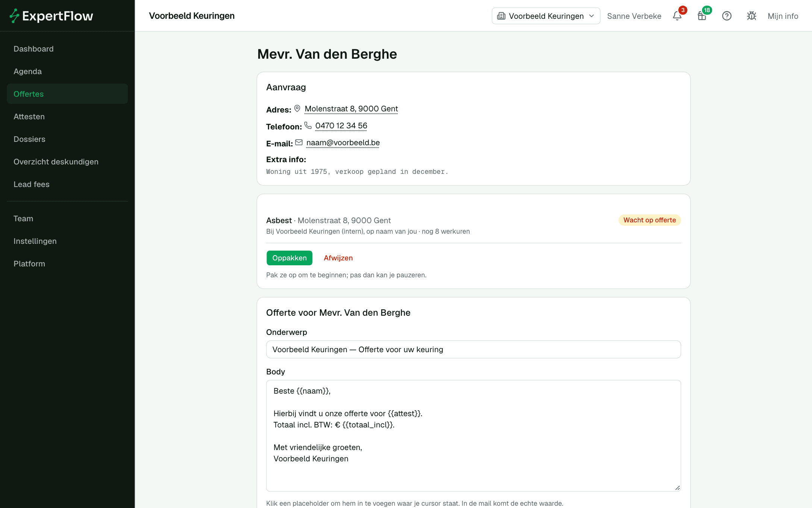Image resolution: width=812 pixels, height=508 pixels.
Task: Open Team in the sidebar
Action: pyautogui.click(x=67, y=219)
